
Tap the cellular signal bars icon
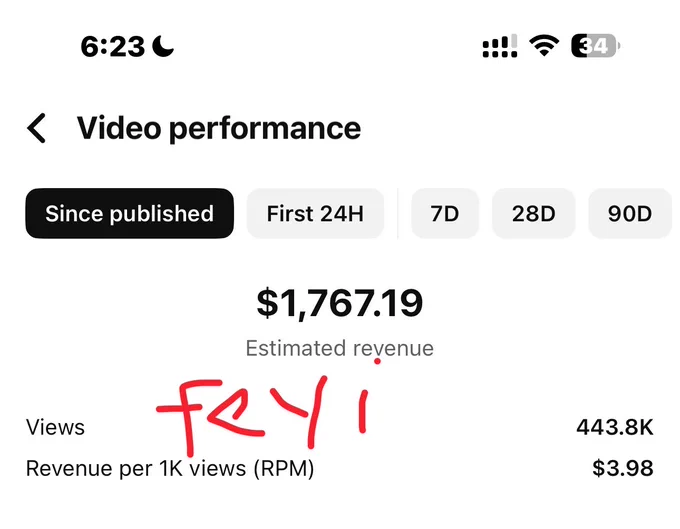coord(500,46)
